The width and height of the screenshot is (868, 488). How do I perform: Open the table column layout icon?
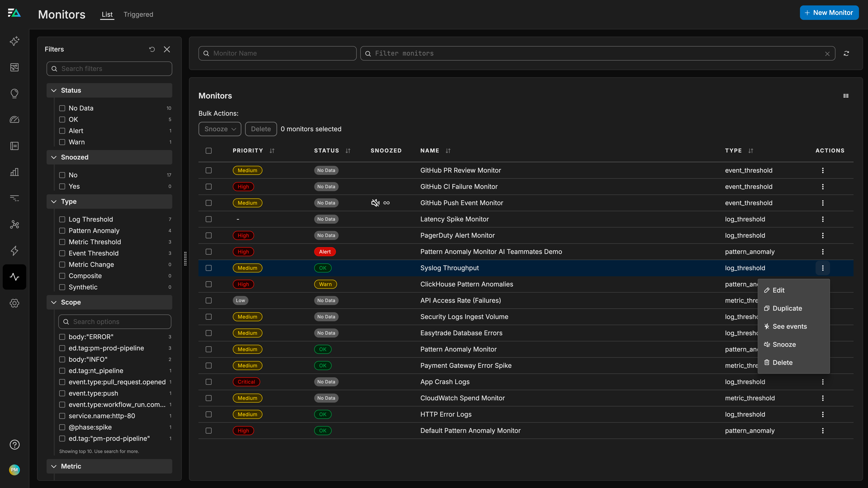tap(846, 96)
